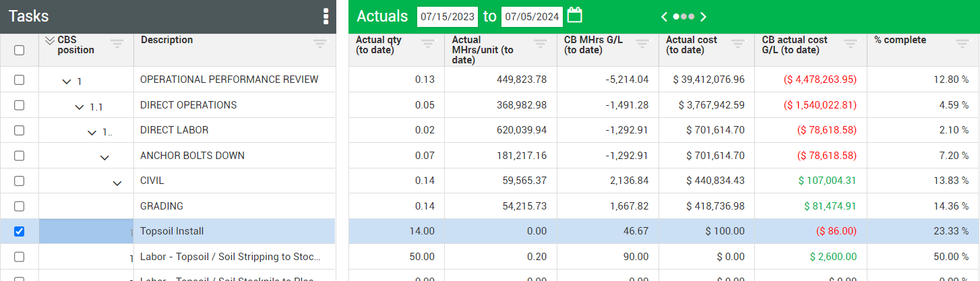Select the ANCHOR BOLTS DOWN description
This screenshot has width=980, height=281.
(192, 156)
